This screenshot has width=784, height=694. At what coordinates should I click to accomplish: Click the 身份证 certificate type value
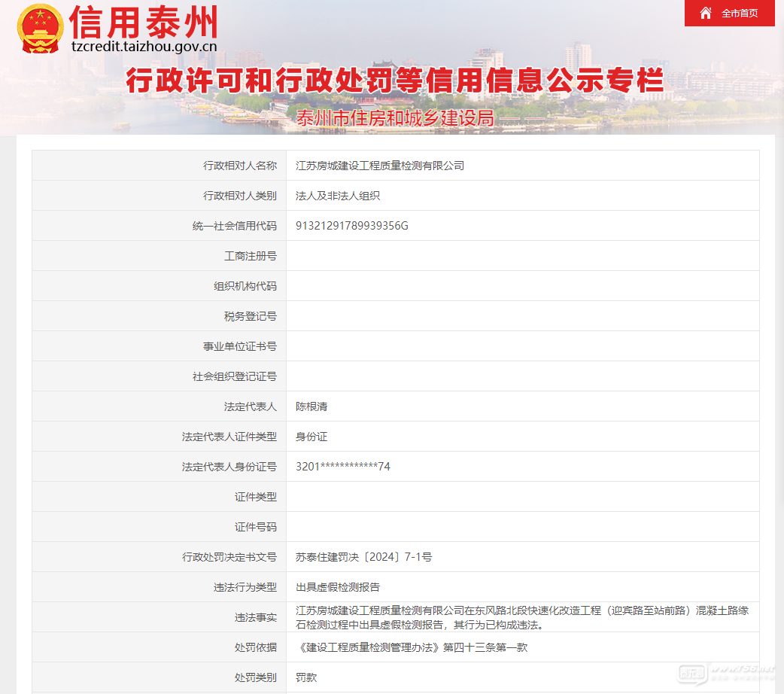point(311,437)
